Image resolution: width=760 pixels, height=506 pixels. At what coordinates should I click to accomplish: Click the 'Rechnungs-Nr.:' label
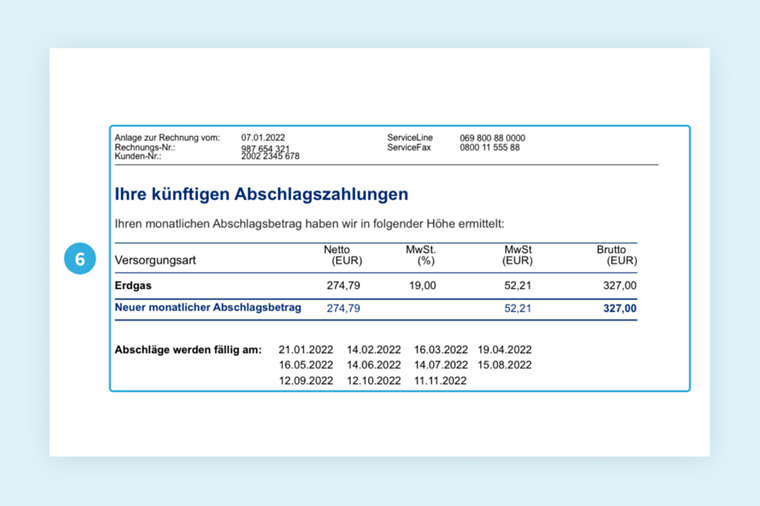click(144, 148)
